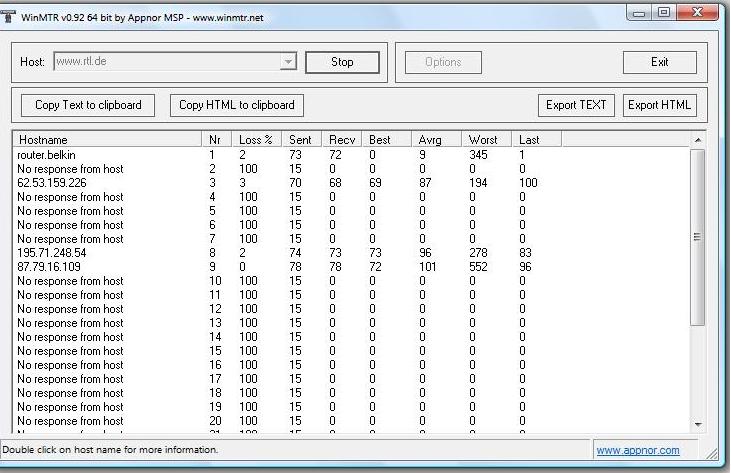This screenshot has width=731, height=473.
Task: Click the Worst column header
Action: tap(486, 139)
